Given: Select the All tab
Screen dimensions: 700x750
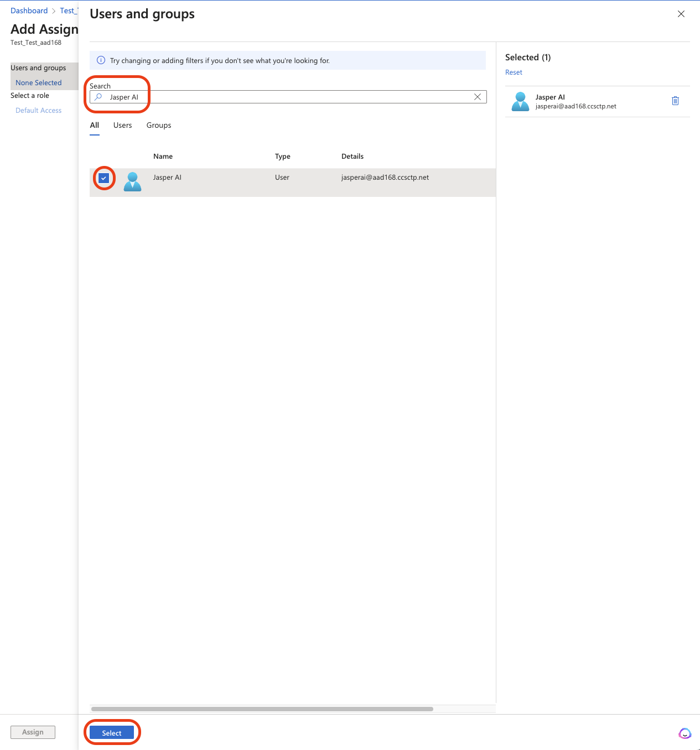Looking at the screenshot, I should (95, 126).
